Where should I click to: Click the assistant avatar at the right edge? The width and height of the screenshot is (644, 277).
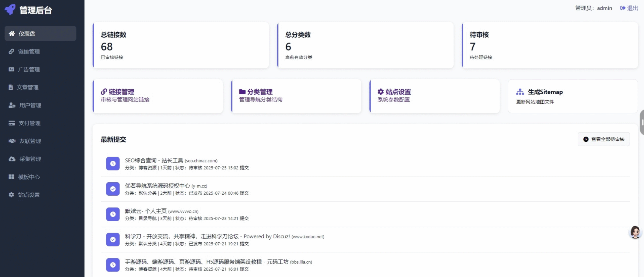click(x=635, y=232)
